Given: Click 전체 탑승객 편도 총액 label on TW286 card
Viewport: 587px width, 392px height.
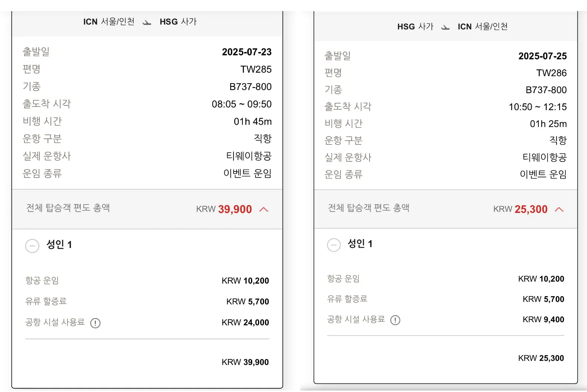Looking at the screenshot, I should pos(368,208).
